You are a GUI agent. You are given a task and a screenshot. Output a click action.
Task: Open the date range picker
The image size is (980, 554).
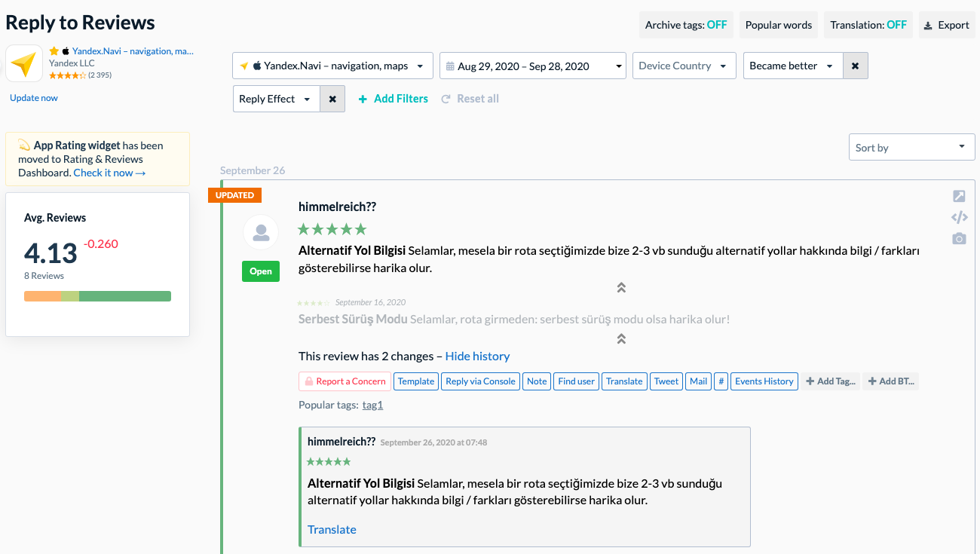[533, 66]
